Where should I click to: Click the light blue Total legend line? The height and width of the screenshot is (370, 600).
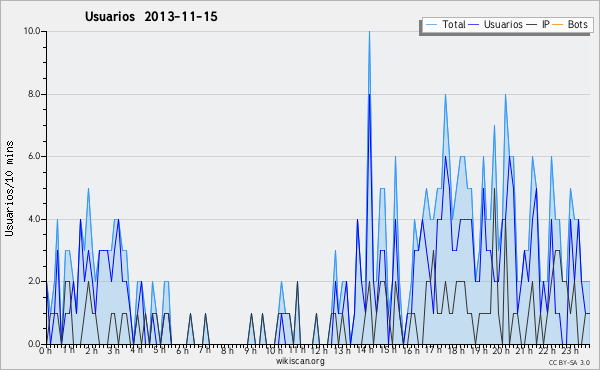[432, 25]
